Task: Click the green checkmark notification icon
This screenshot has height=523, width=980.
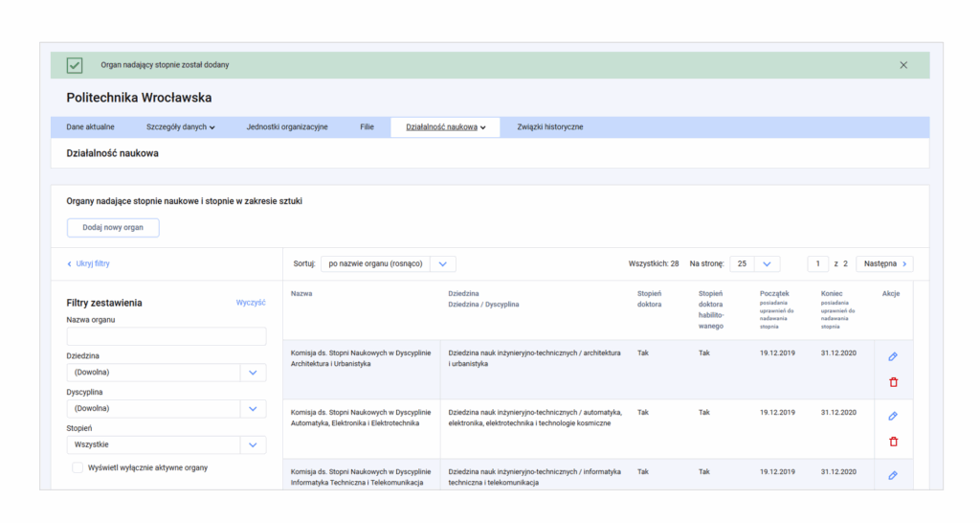Action: (x=75, y=65)
